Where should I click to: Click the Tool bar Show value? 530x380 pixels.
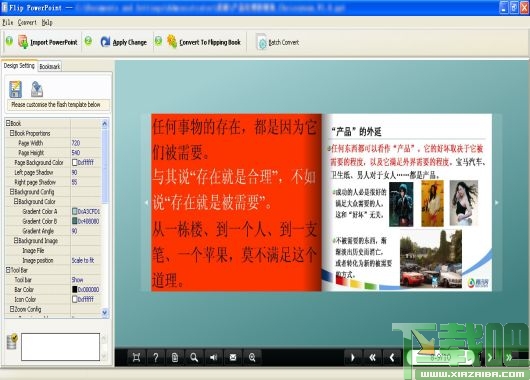pyautogui.click(x=77, y=280)
